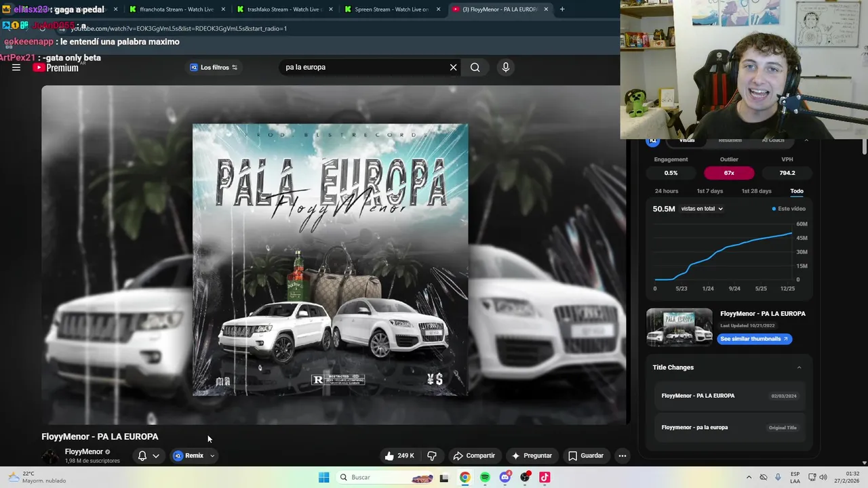Open the Remix button
The image size is (868, 488).
point(189,455)
